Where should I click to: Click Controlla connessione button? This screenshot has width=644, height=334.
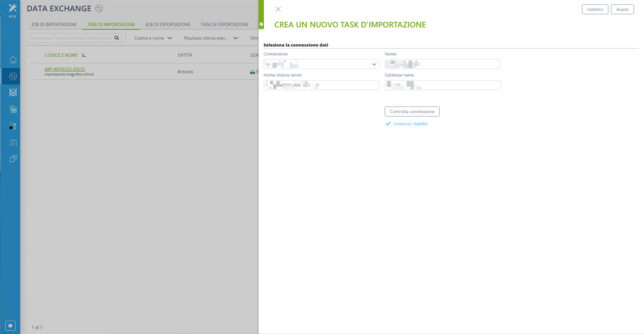tap(412, 111)
